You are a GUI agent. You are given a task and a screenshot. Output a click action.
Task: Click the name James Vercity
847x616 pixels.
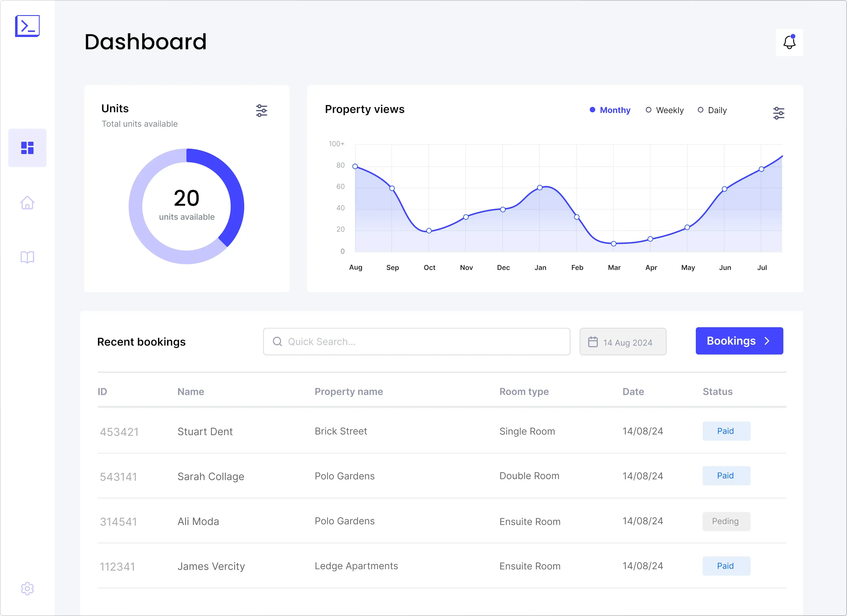211,566
